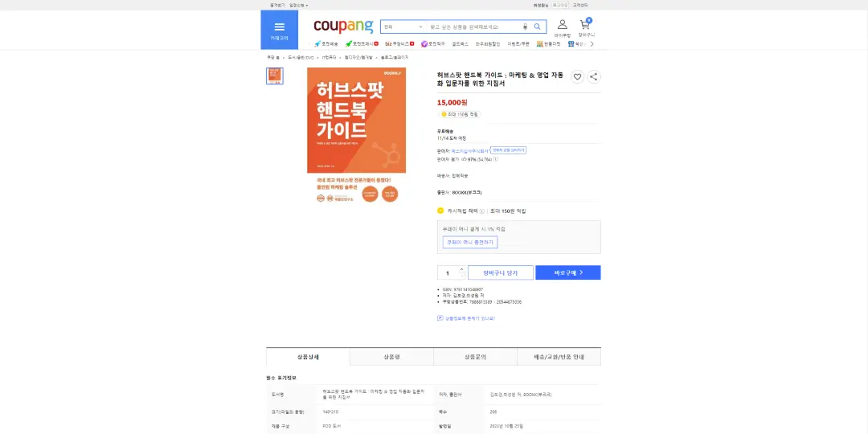Open 반품마켓 shortcut in header
868x434 pixels.
(x=548, y=43)
